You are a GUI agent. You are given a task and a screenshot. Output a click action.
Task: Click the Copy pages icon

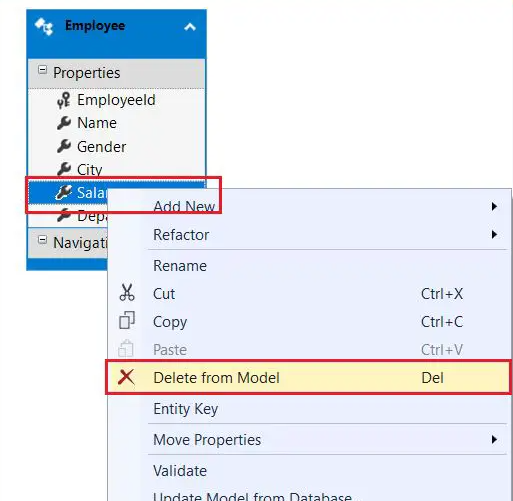(127, 320)
